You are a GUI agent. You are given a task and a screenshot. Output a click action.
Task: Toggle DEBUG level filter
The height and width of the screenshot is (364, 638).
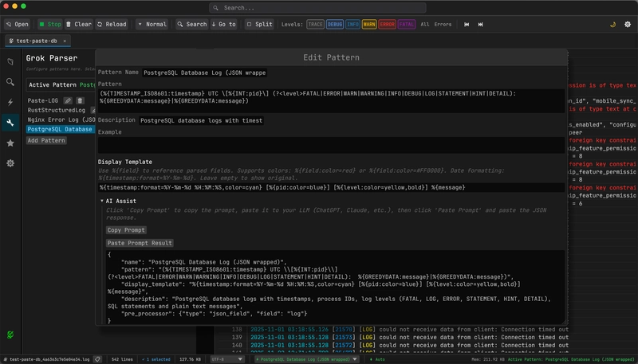click(x=335, y=25)
